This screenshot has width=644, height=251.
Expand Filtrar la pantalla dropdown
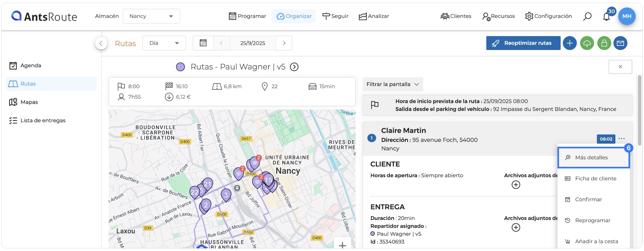[x=393, y=84]
